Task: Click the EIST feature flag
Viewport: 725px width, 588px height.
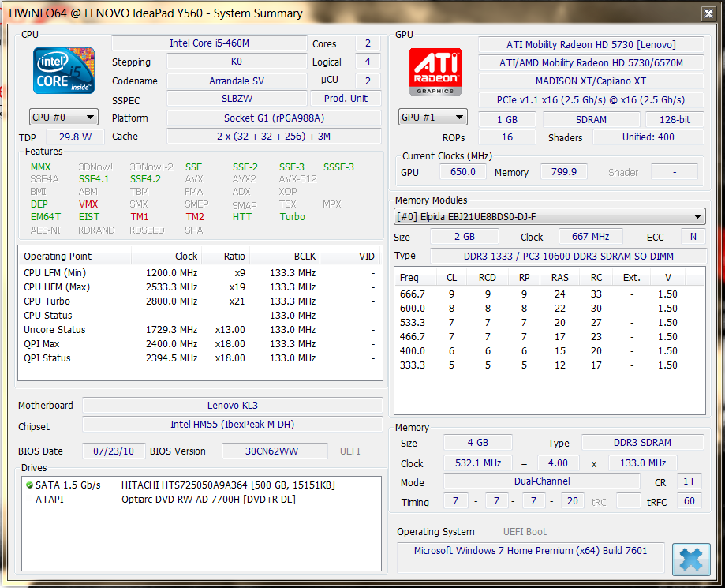Action: click(x=89, y=217)
